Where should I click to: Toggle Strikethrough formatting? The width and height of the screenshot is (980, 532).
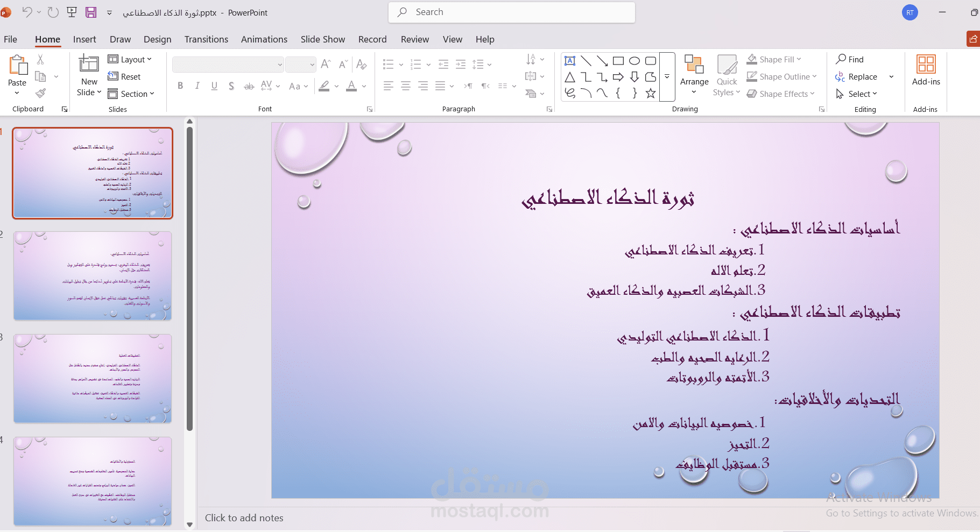[249, 86]
